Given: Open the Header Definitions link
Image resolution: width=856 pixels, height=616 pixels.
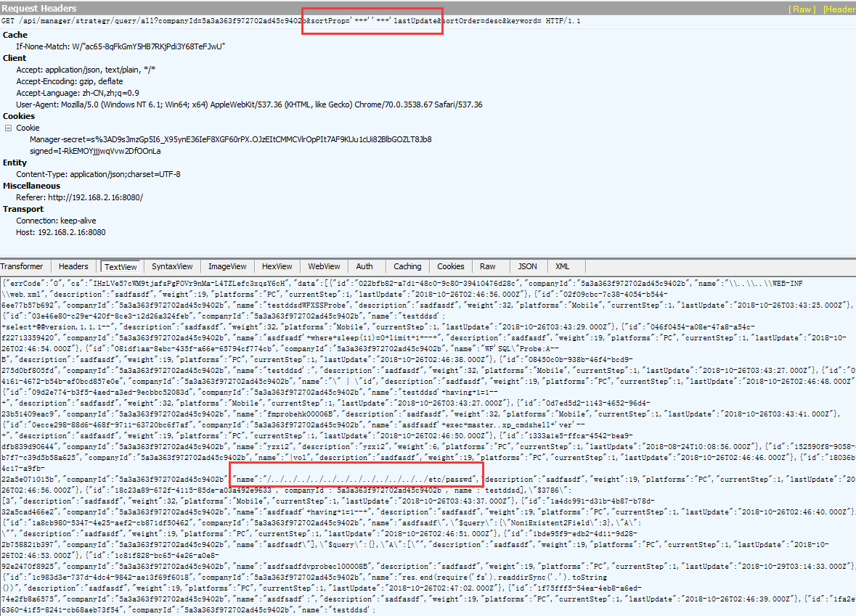Looking at the screenshot, I should point(839,9).
